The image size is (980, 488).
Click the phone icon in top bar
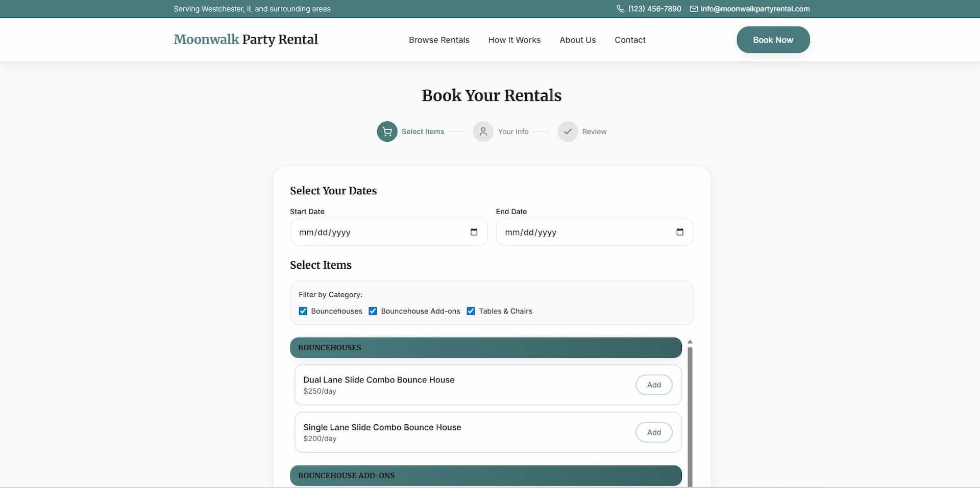pos(620,9)
